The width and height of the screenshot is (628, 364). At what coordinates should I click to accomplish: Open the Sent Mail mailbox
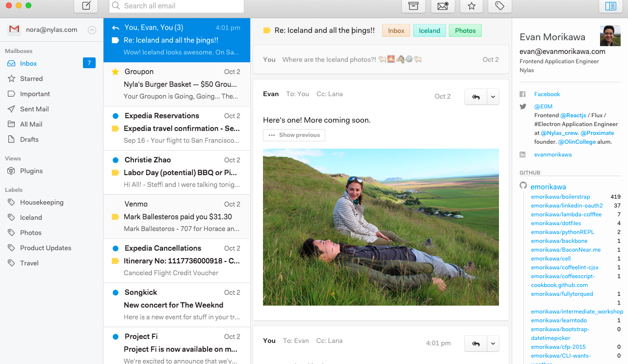34,109
